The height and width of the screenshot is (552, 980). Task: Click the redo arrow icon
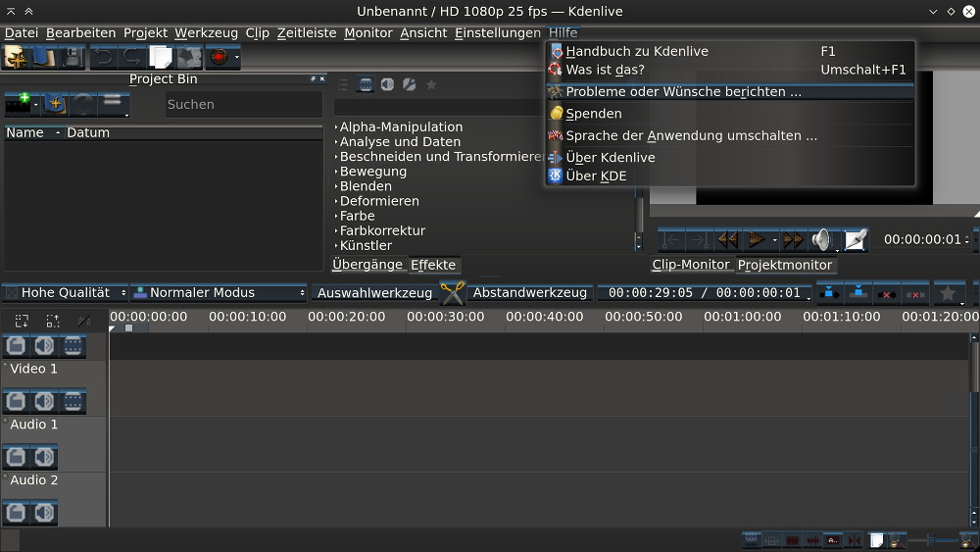[x=132, y=57]
